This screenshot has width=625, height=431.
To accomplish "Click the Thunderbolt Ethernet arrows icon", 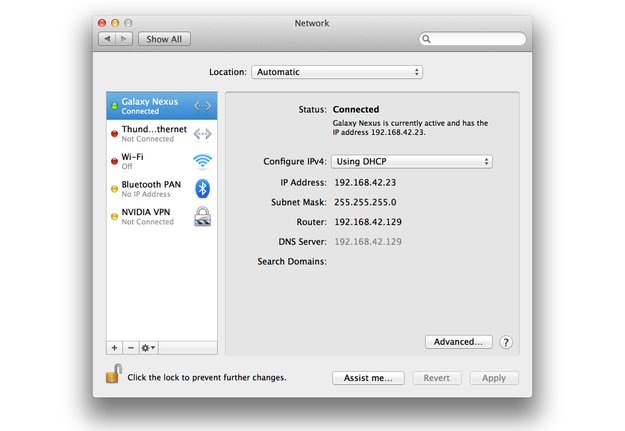I will 202,134.
